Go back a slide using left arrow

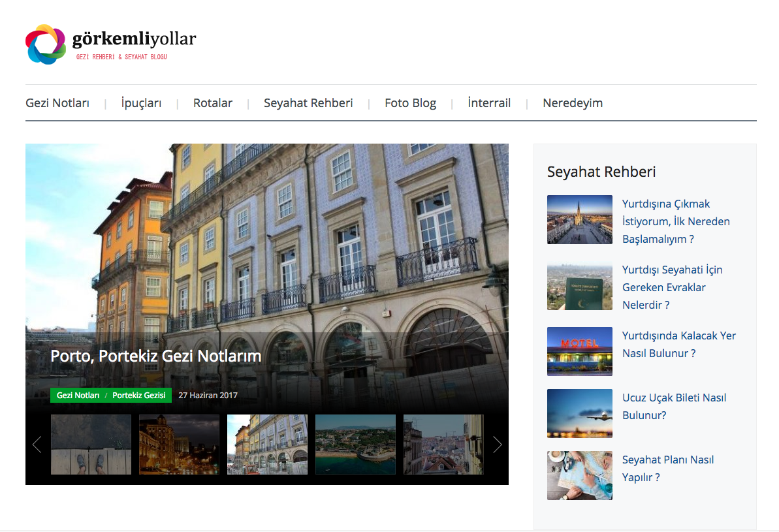(x=37, y=444)
